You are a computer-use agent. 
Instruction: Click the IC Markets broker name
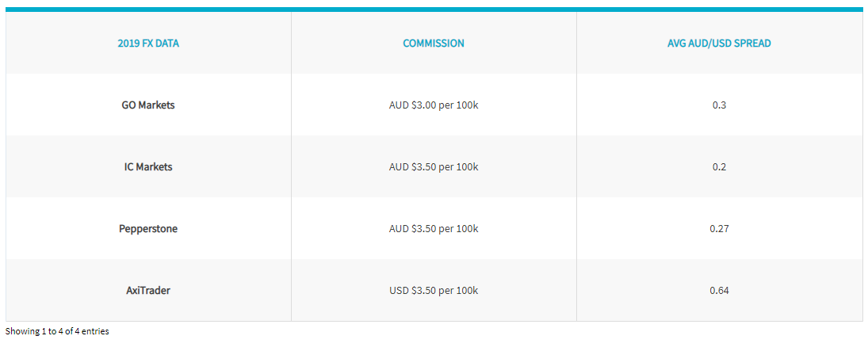tap(148, 166)
